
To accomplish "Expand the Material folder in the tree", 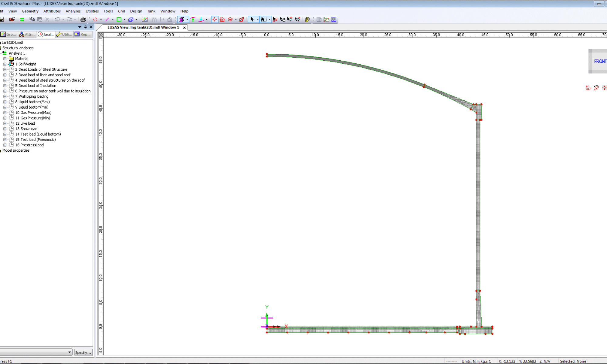I will 5,59.
